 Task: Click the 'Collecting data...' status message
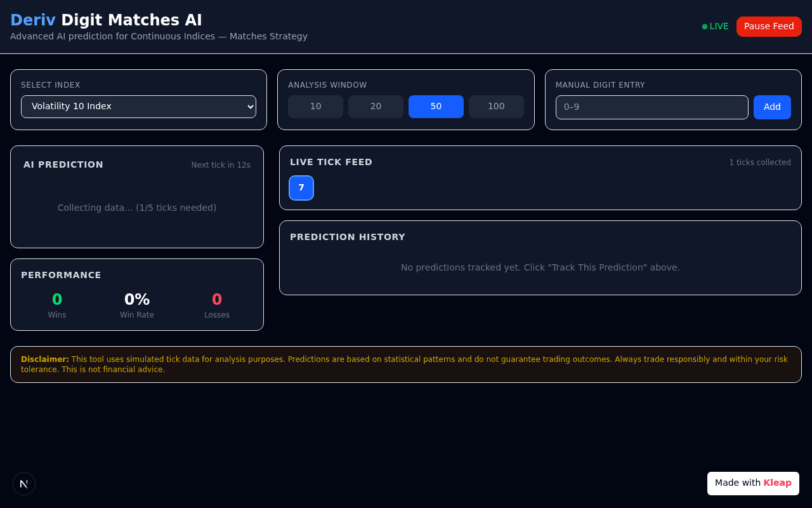pos(137,208)
